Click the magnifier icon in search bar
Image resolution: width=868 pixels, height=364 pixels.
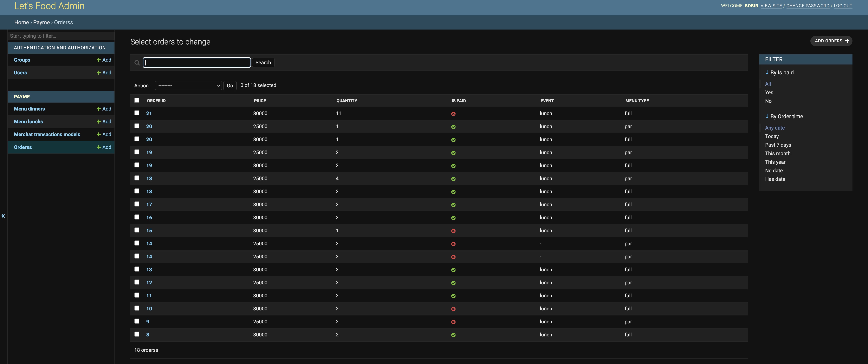(x=137, y=63)
